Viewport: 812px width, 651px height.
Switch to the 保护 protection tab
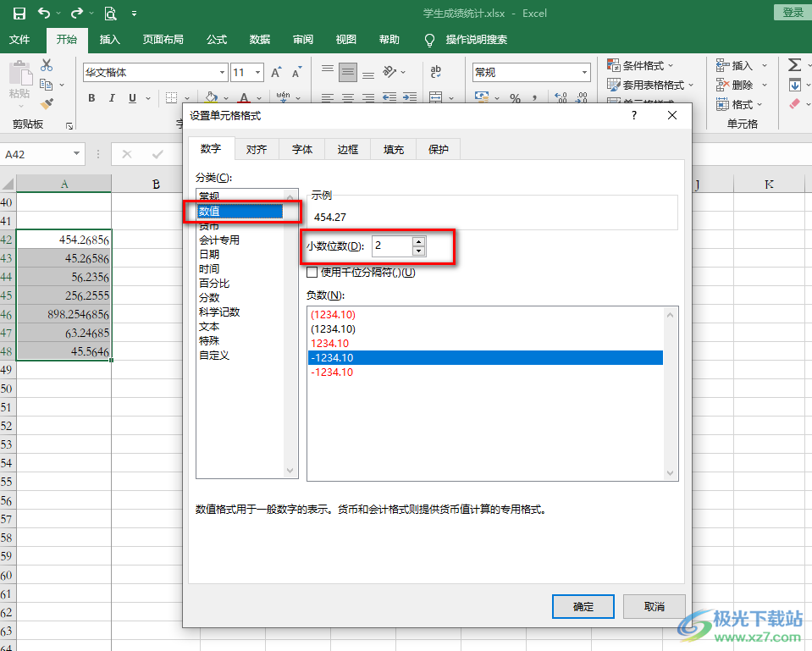click(438, 150)
